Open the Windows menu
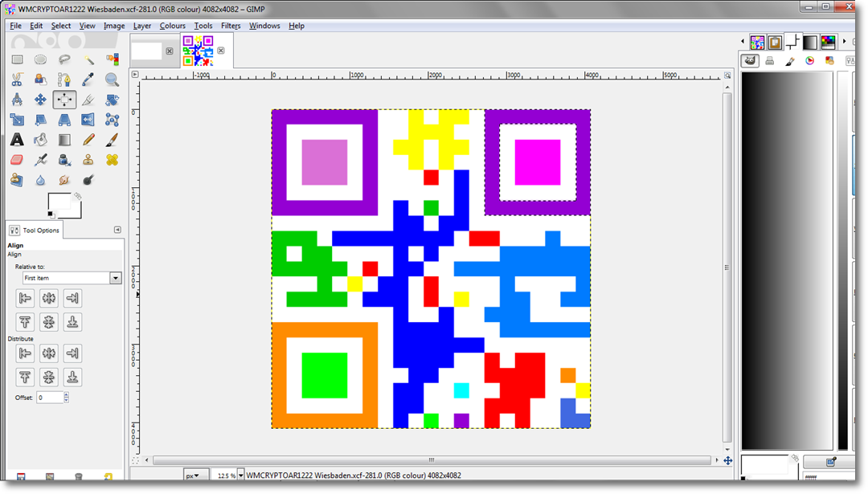Screen dimensions: 868x494 pyautogui.click(x=264, y=26)
